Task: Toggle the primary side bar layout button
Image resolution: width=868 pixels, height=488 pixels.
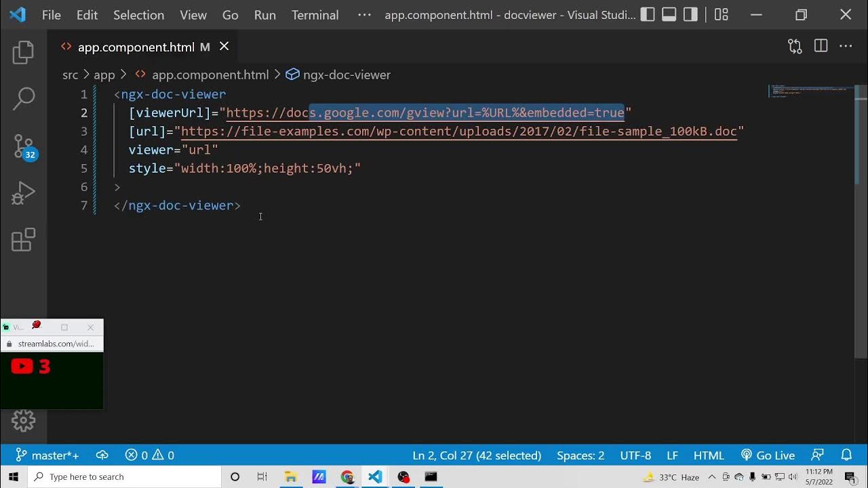Action: pyautogui.click(x=648, y=14)
